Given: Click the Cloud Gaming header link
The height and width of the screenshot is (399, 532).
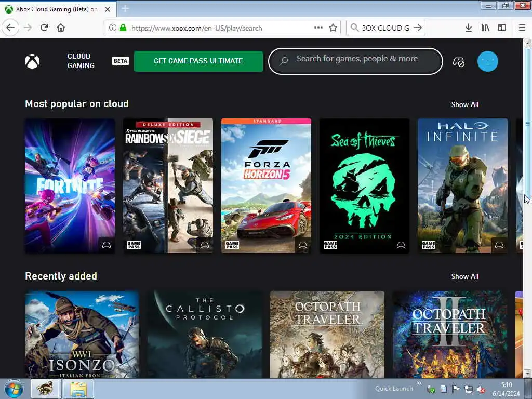Looking at the screenshot, I should (81, 61).
